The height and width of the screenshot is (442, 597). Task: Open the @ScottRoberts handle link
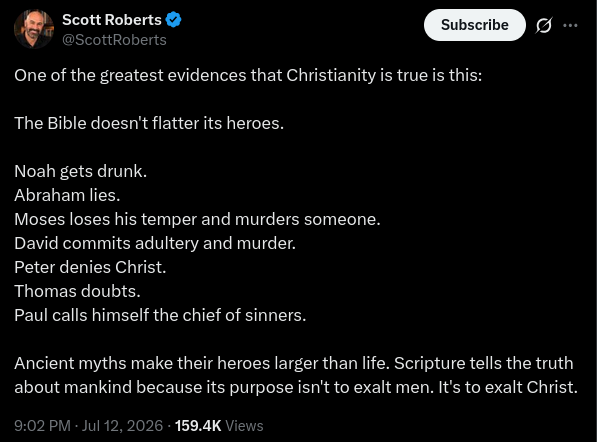pos(114,40)
